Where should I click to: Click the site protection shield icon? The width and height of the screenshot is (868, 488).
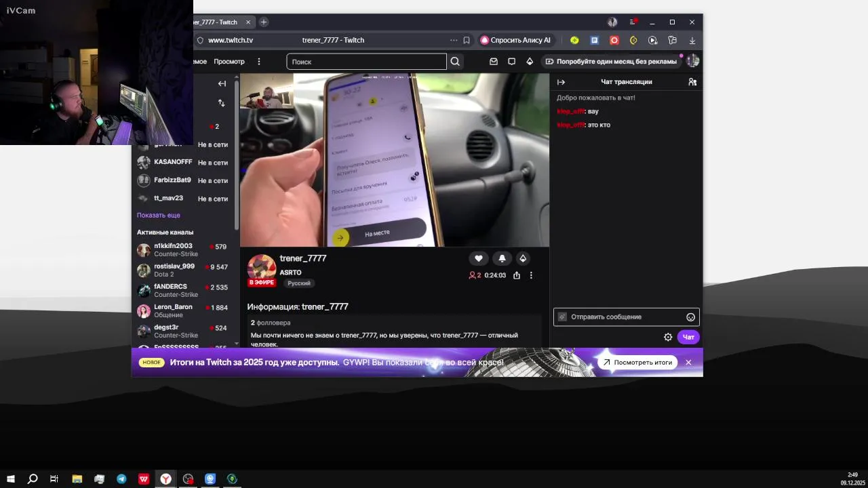(x=200, y=41)
